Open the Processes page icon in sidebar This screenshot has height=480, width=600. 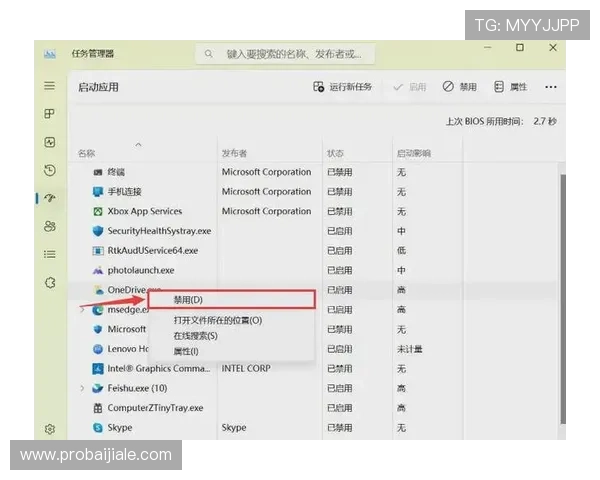click(49, 114)
